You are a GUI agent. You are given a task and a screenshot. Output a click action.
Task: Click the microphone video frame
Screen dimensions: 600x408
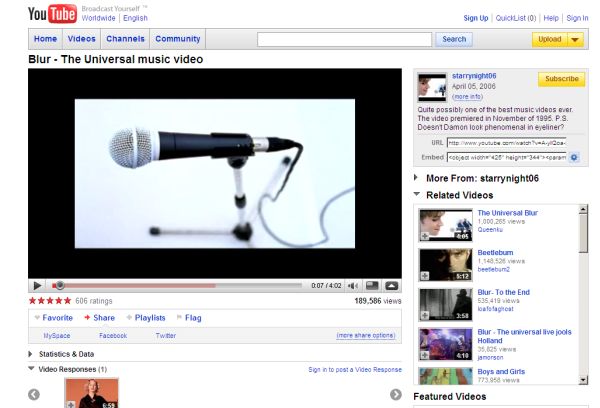pyautogui.click(x=215, y=173)
